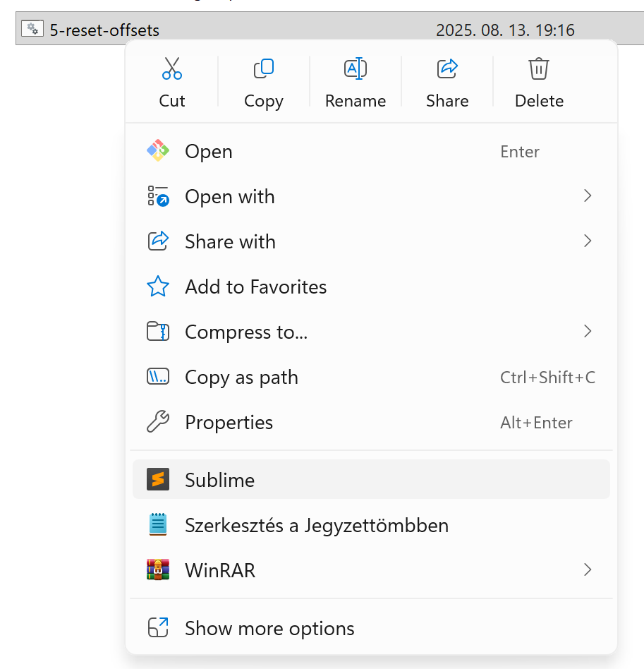Click the Copy icon in context menu

click(263, 69)
